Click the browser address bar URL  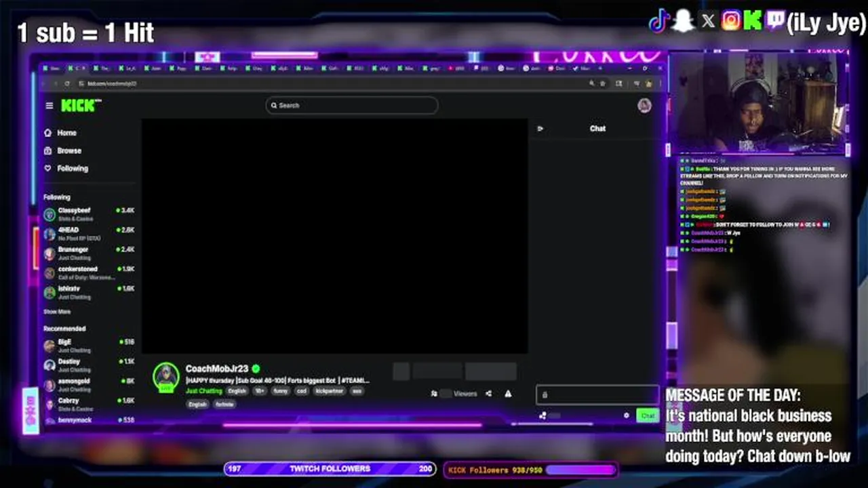click(x=112, y=83)
